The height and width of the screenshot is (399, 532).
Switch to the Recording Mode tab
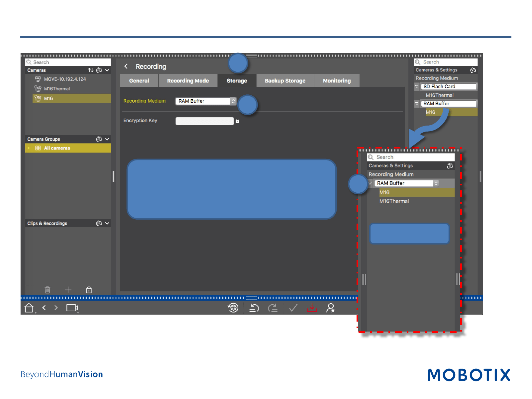click(188, 81)
